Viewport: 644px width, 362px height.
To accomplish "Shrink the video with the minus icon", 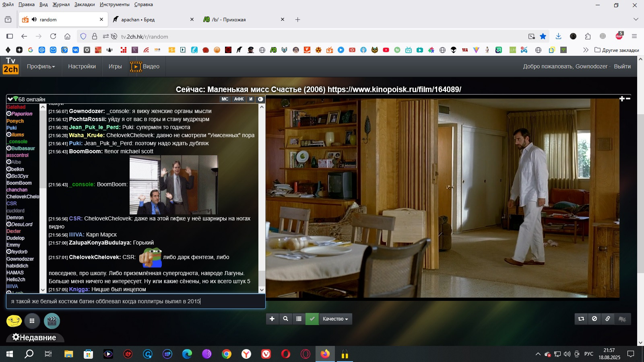I will click(x=628, y=99).
